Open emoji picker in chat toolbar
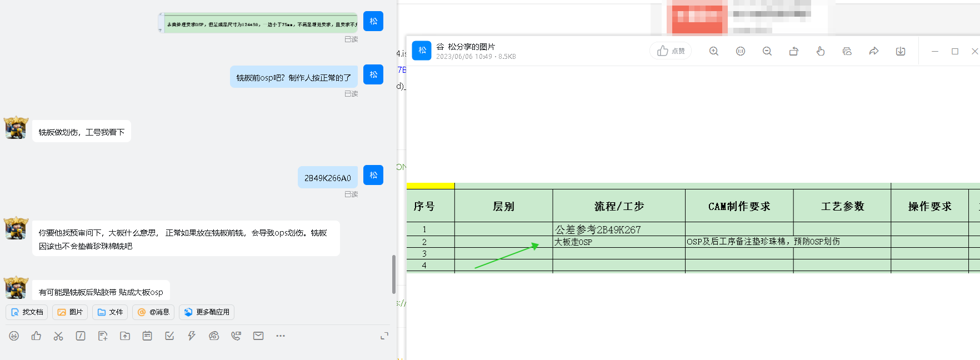Viewport: 980px width, 360px height. 14,336
